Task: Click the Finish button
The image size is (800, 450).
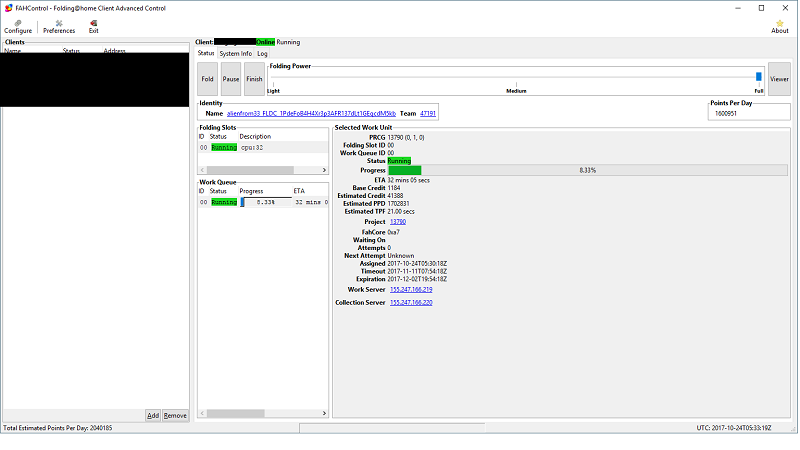Action: [x=254, y=79]
